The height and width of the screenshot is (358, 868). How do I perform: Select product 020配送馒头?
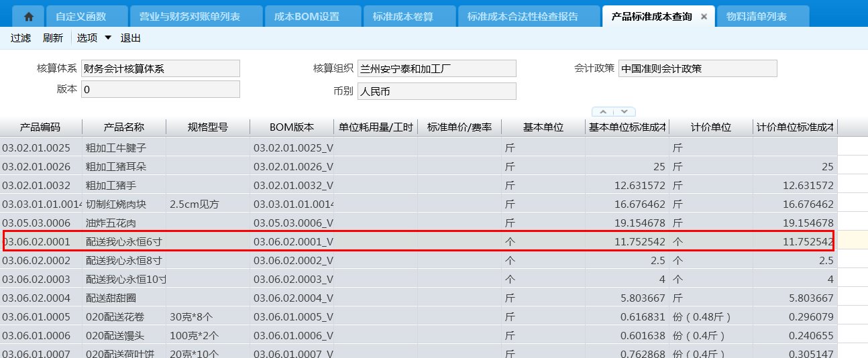coord(115,335)
